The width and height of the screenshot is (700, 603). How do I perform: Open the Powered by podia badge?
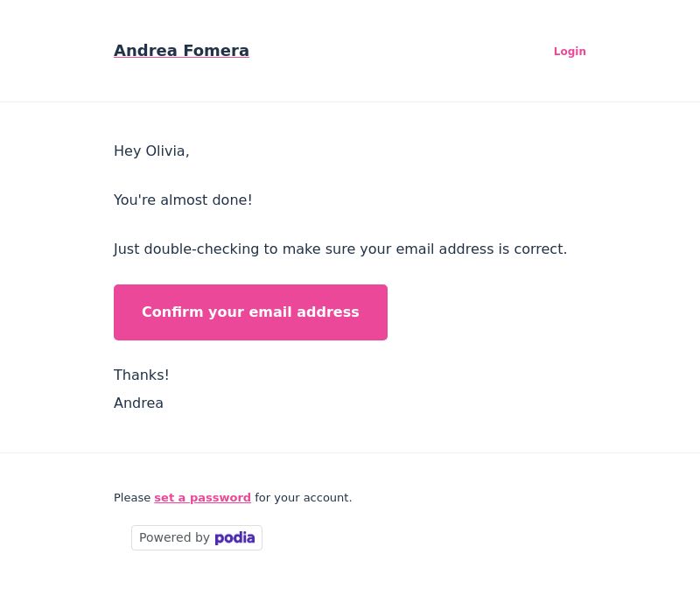click(196, 537)
